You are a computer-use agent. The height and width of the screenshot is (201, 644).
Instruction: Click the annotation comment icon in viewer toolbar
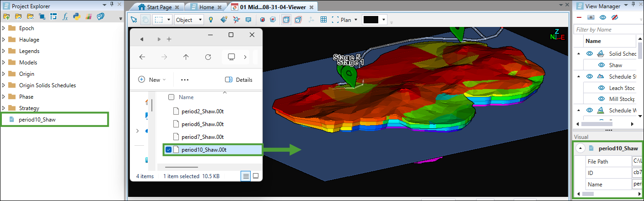pos(248,20)
